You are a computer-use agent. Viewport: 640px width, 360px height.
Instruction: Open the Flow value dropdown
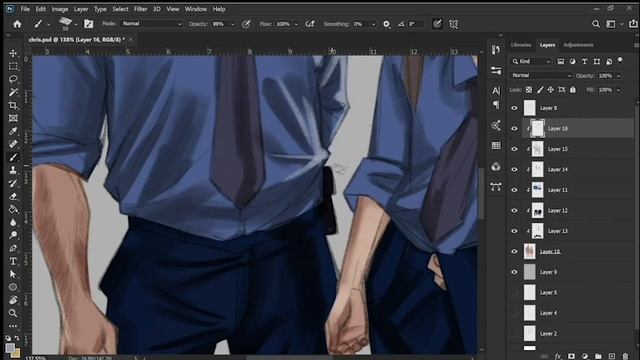pos(296,24)
